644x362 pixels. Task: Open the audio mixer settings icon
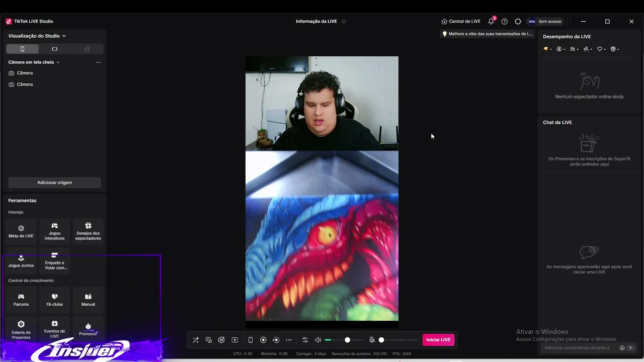click(x=305, y=340)
